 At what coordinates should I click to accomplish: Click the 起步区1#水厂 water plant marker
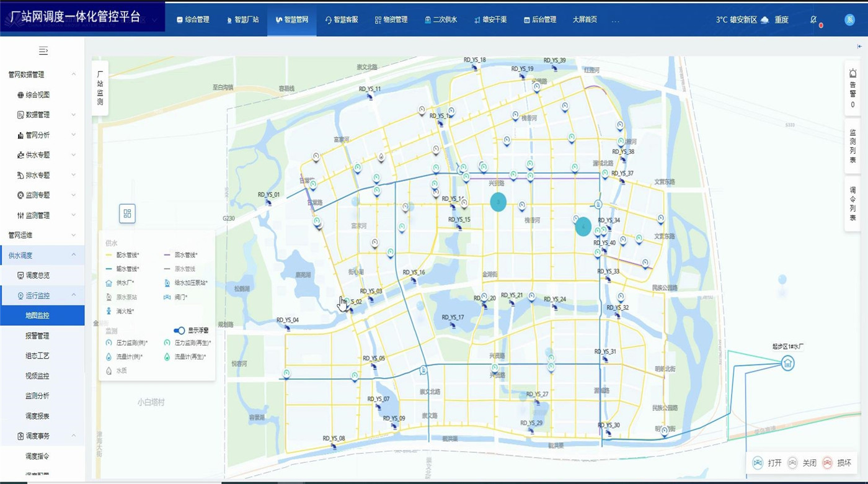pyautogui.click(x=787, y=363)
